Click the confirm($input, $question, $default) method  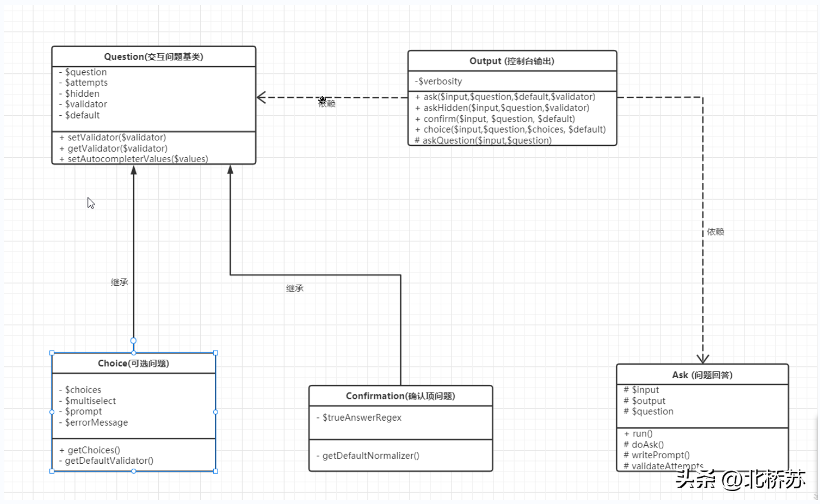coord(495,119)
